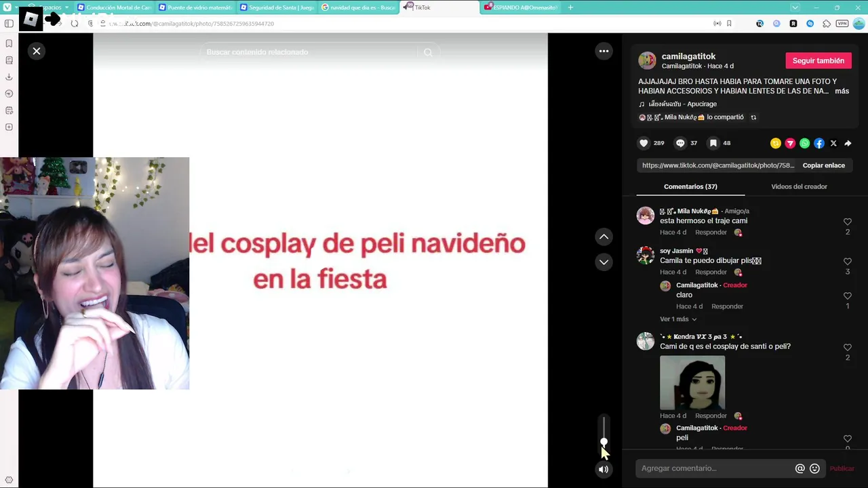868x488 pixels.
Task: Expand 'Ver 1 más' replies
Action: [x=677, y=319]
